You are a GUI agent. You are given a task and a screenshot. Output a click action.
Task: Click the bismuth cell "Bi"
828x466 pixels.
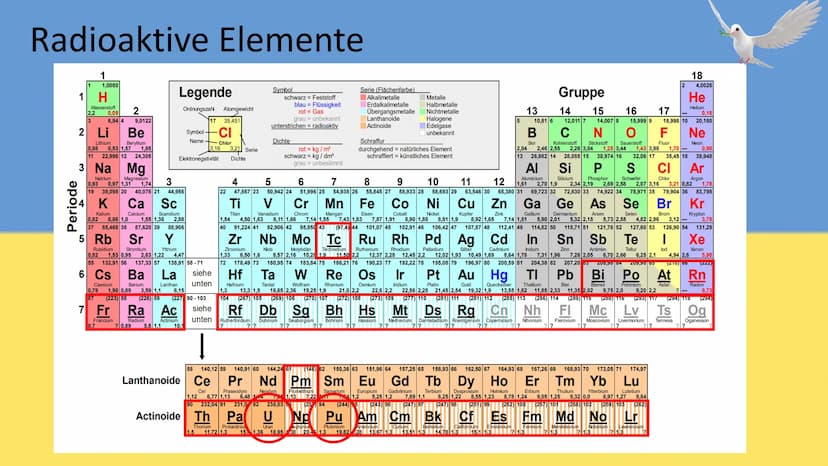(x=598, y=276)
